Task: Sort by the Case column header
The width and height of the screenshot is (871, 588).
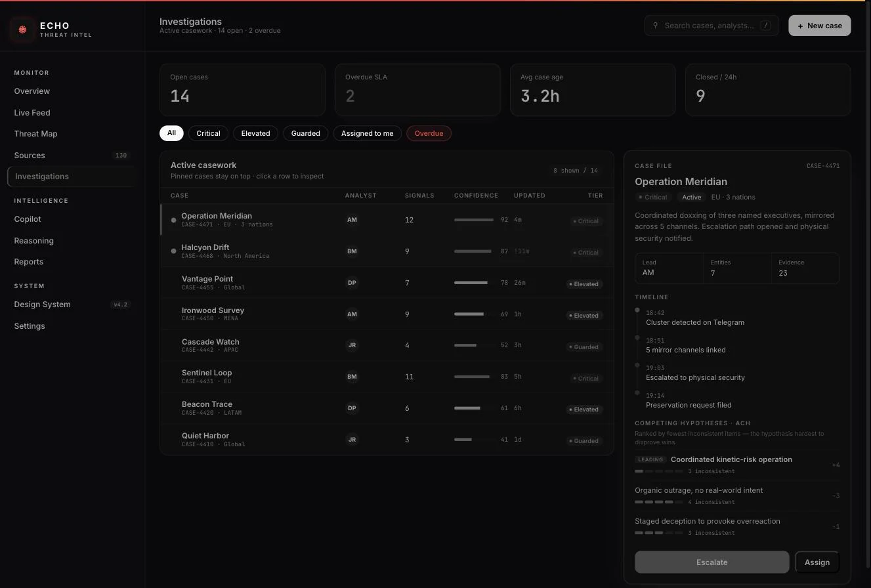Action: tap(179, 196)
